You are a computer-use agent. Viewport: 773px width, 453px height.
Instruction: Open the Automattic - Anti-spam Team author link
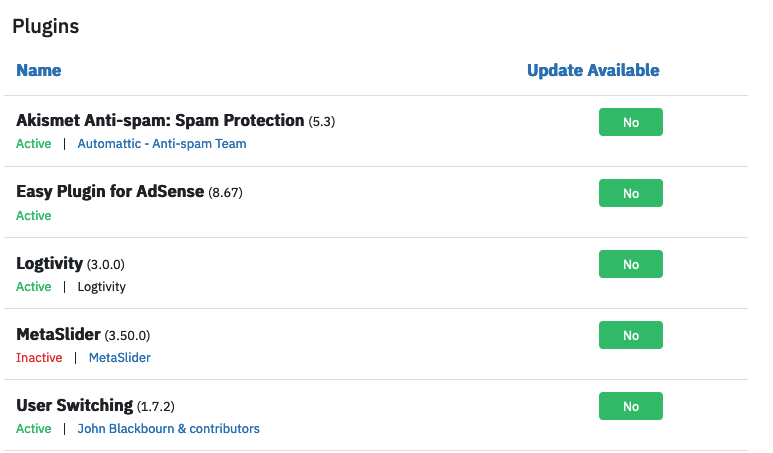coord(162,144)
